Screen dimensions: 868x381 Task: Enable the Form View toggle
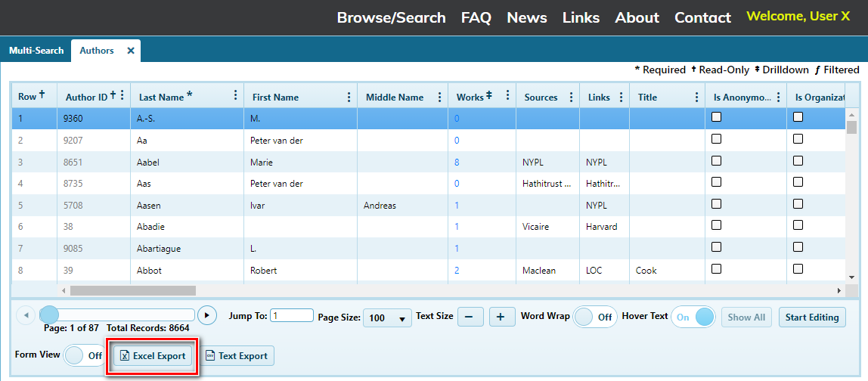84,355
